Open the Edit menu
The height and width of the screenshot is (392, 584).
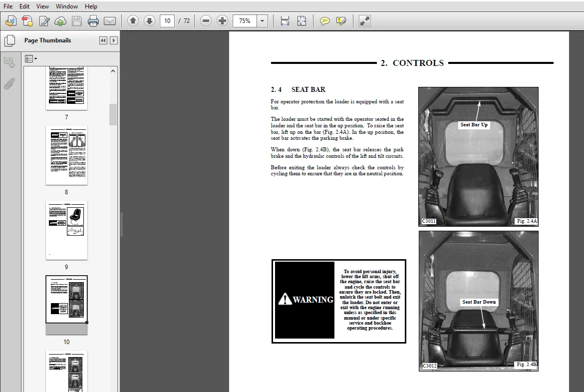coord(24,6)
